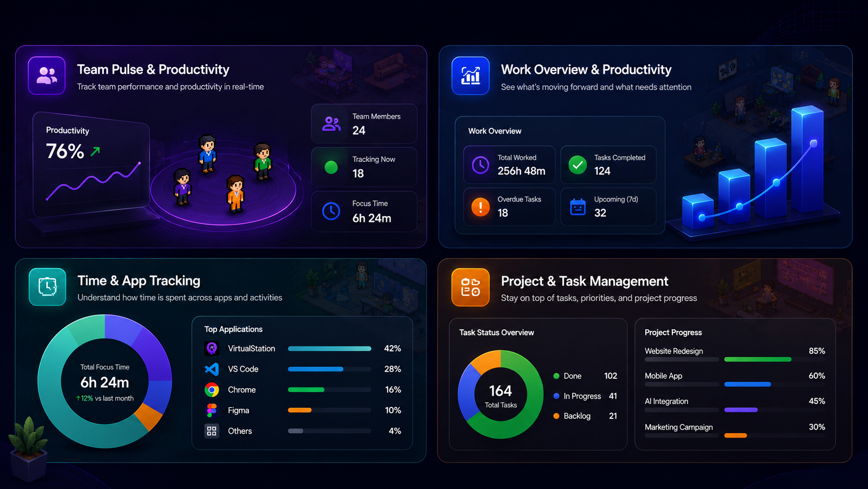Screen dimensions: 868x489
Task: Click the Project Progress title
Action: 673,333
